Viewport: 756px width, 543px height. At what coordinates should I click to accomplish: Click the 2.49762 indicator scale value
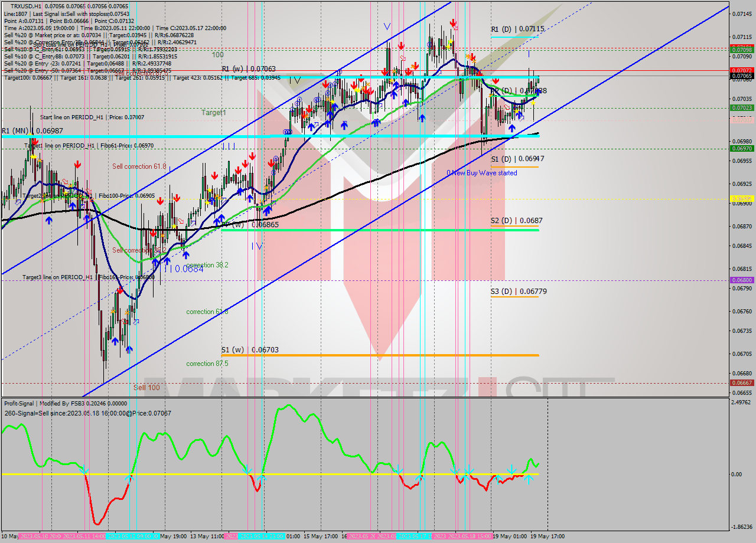pyautogui.click(x=741, y=403)
